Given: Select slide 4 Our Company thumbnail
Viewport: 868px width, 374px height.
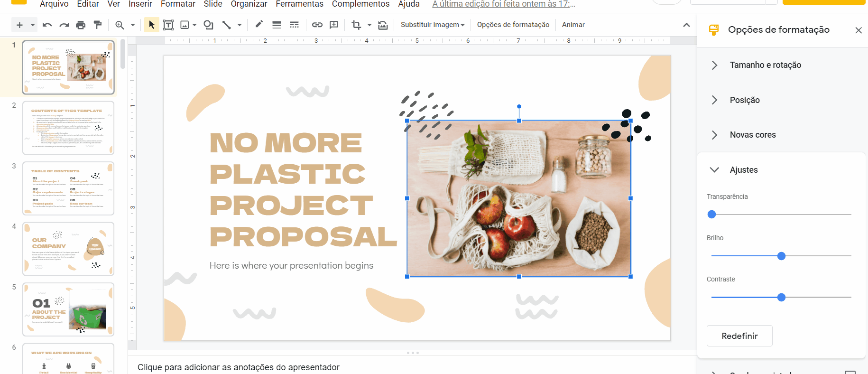Looking at the screenshot, I should (68, 249).
